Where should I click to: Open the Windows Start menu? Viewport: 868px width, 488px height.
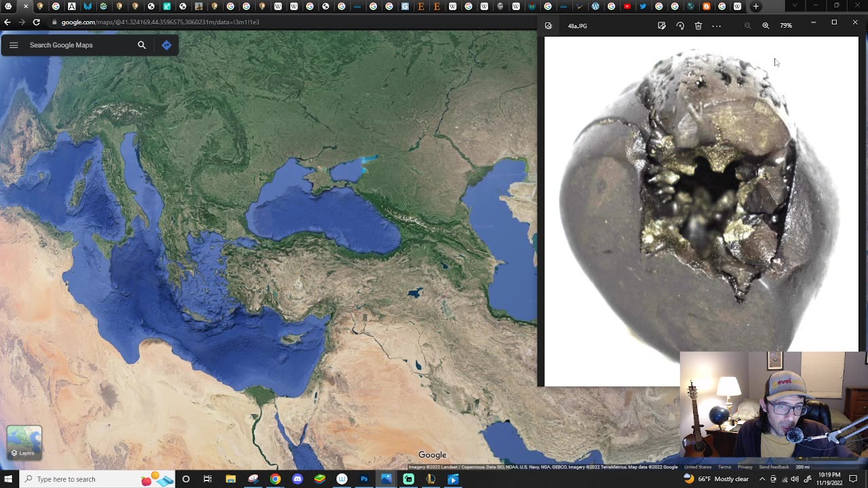[8, 479]
